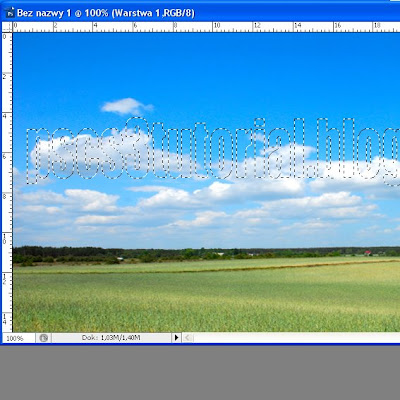Click the Dok: 1,03M/1,40M document size info

pos(111,338)
